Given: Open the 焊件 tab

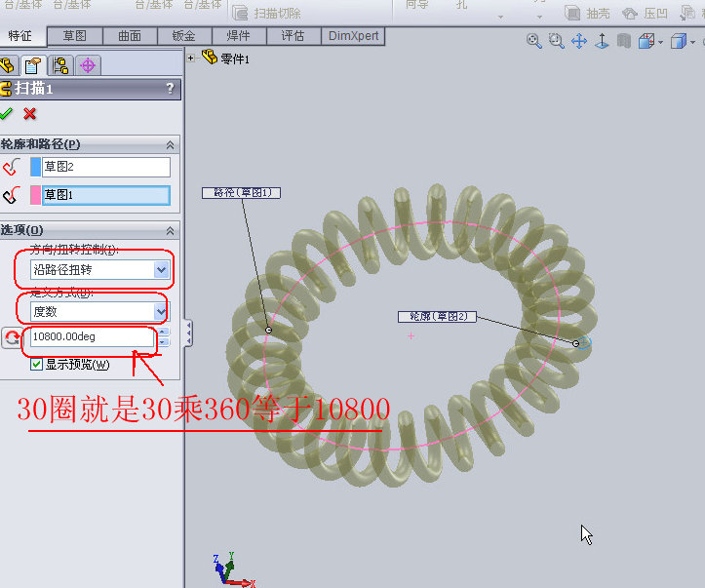Looking at the screenshot, I should pos(239,36).
